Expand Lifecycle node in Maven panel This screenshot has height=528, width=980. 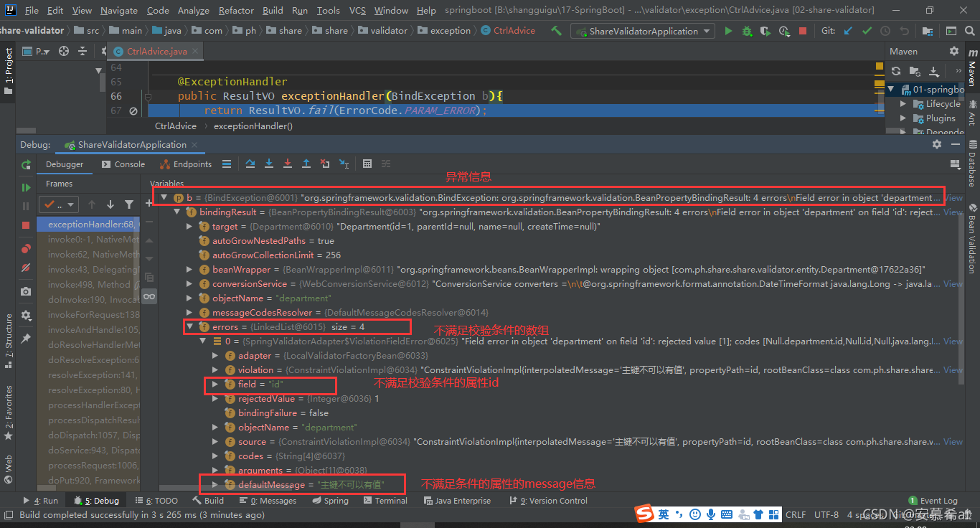pyautogui.click(x=904, y=104)
